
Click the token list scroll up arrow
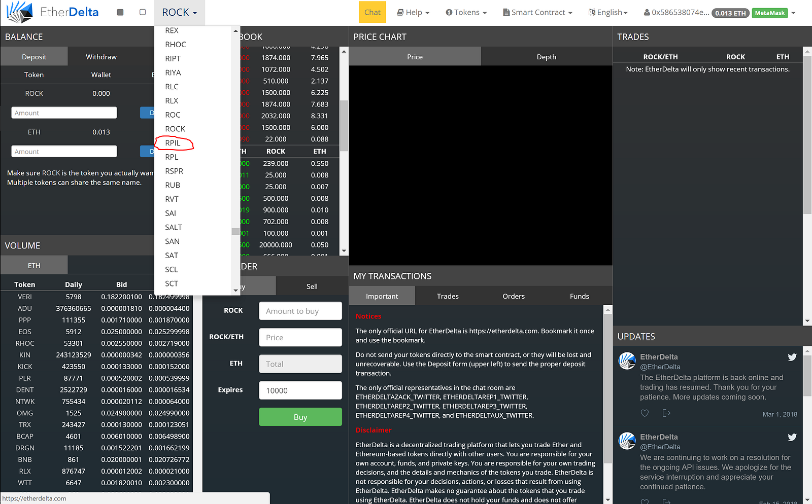pos(235,31)
